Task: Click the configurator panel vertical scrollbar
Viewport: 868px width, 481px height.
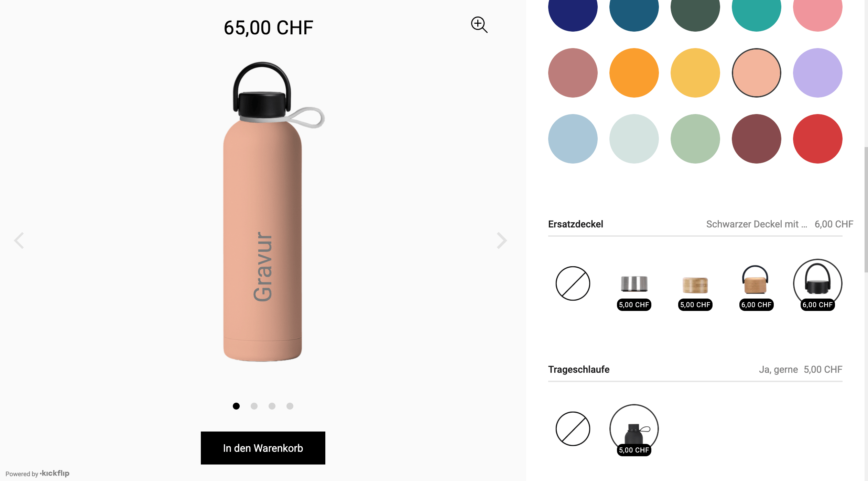Action: coord(866,210)
